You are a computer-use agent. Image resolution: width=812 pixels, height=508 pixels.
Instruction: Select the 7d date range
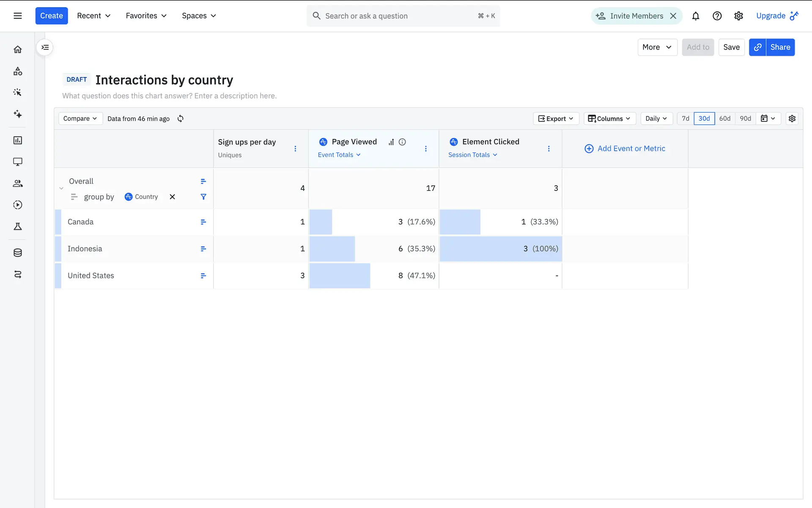coord(686,119)
